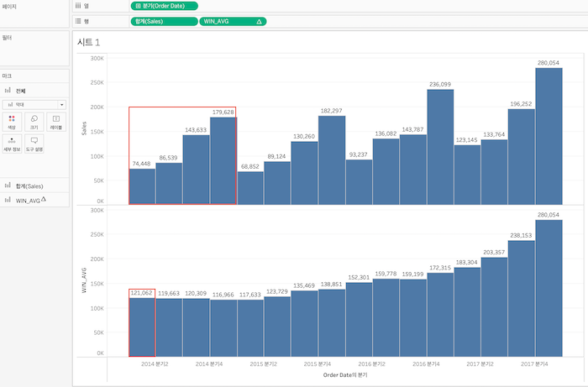Click the Sales axis title
Screen dimensions: 588x387
84,128
